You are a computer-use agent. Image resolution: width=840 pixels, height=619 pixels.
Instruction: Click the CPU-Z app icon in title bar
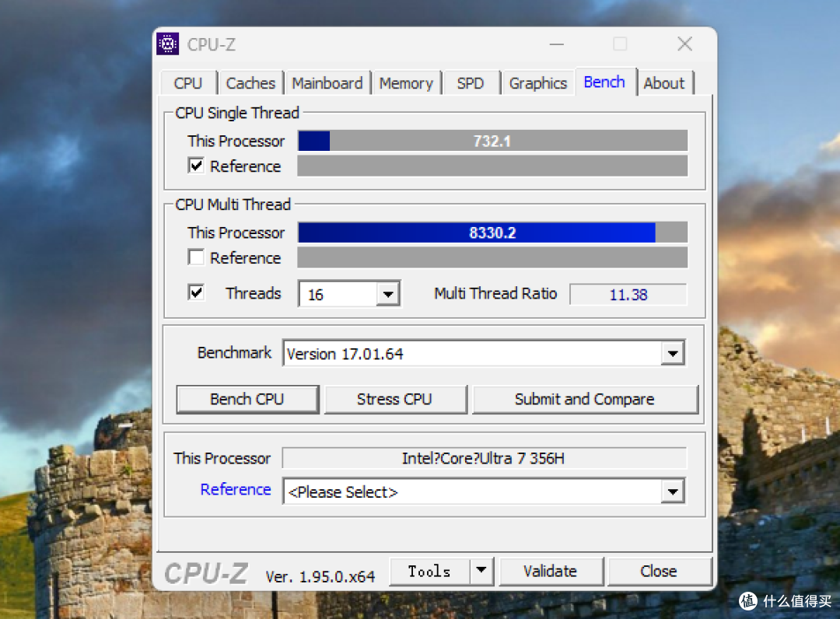tap(168, 44)
